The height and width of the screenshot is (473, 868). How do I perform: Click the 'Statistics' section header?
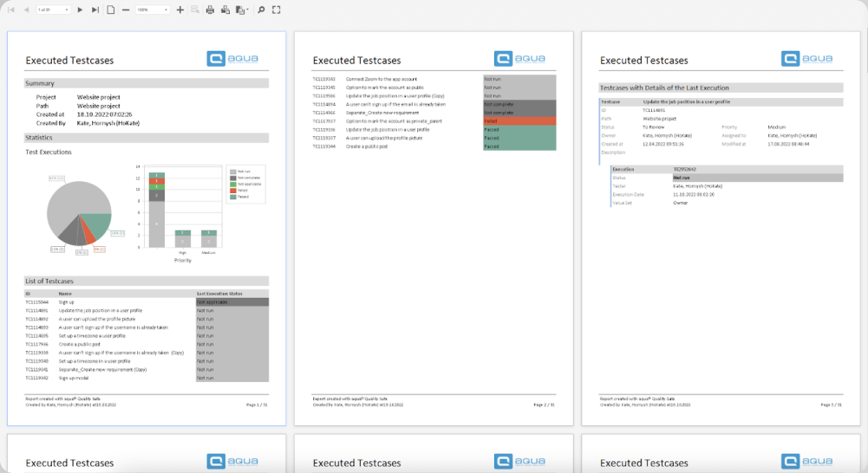(147, 138)
